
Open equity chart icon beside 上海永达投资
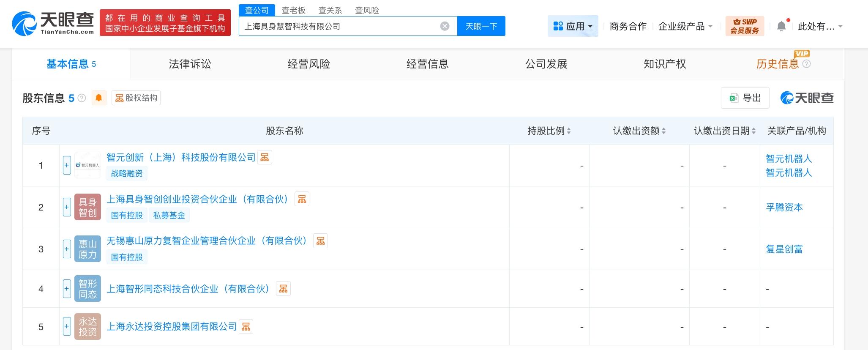coord(246,327)
